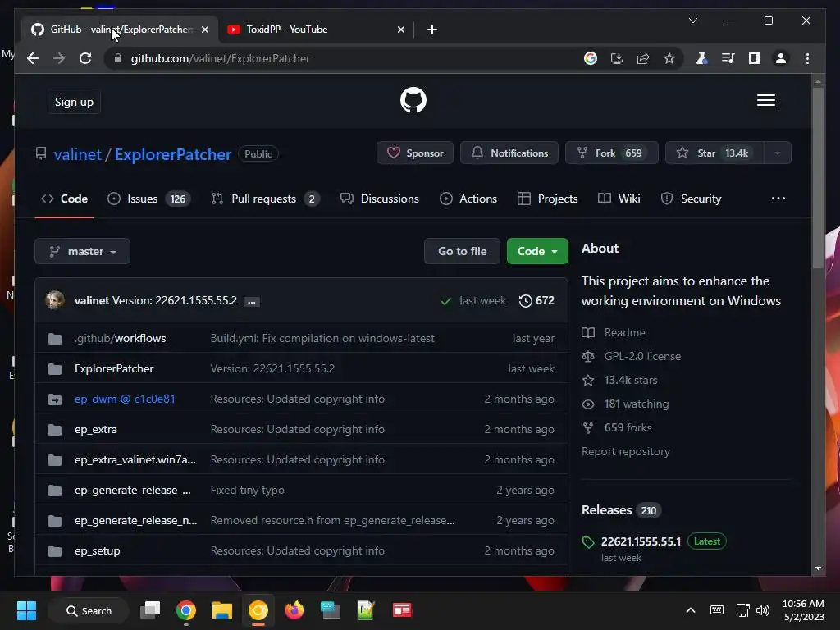Star the ExplorerPatcher repository
This screenshot has width=840, height=630.
coord(714,153)
